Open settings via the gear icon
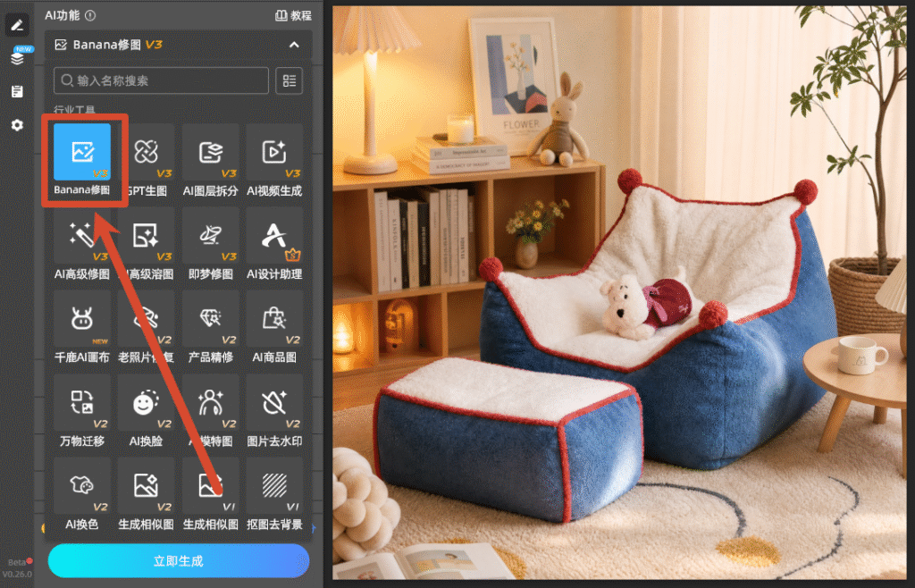 point(17,125)
